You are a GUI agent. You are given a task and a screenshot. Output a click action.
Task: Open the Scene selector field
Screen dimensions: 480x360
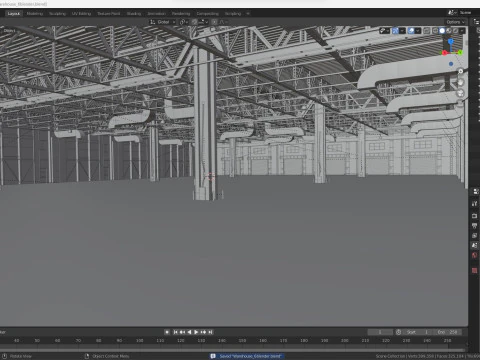[469, 12]
